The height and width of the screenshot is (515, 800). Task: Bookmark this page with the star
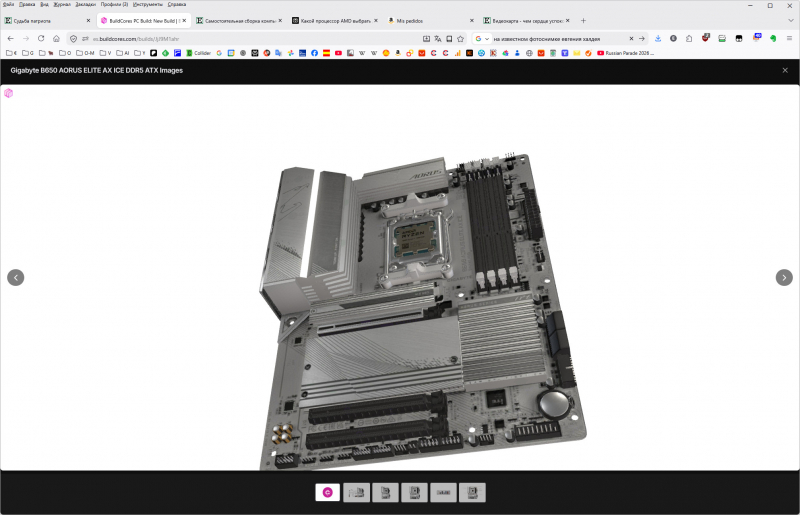pyautogui.click(x=460, y=39)
